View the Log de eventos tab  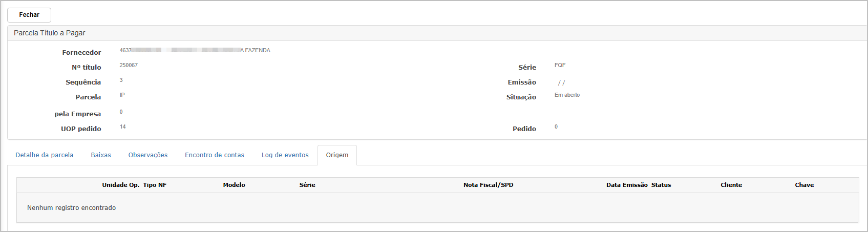click(x=285, y=155)
